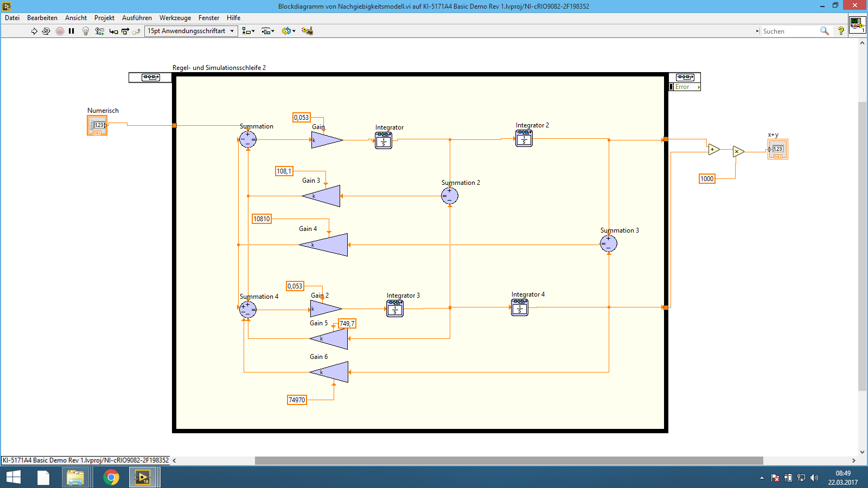Open the Reorder dropdown in toolbar
The width and height of the screenshot is (868, 488).
click(x=288, y=31)
